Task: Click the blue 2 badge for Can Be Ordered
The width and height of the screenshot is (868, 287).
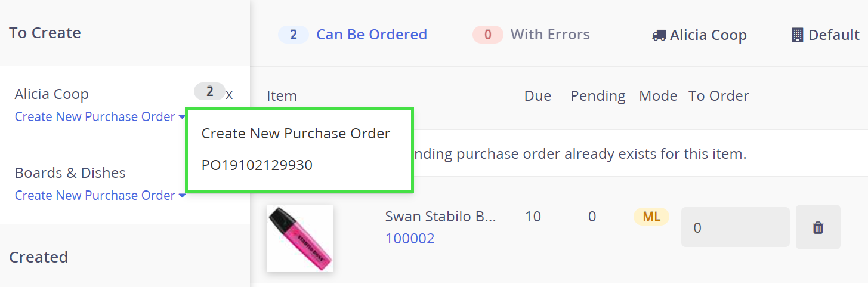Action: tap(293, 35)
